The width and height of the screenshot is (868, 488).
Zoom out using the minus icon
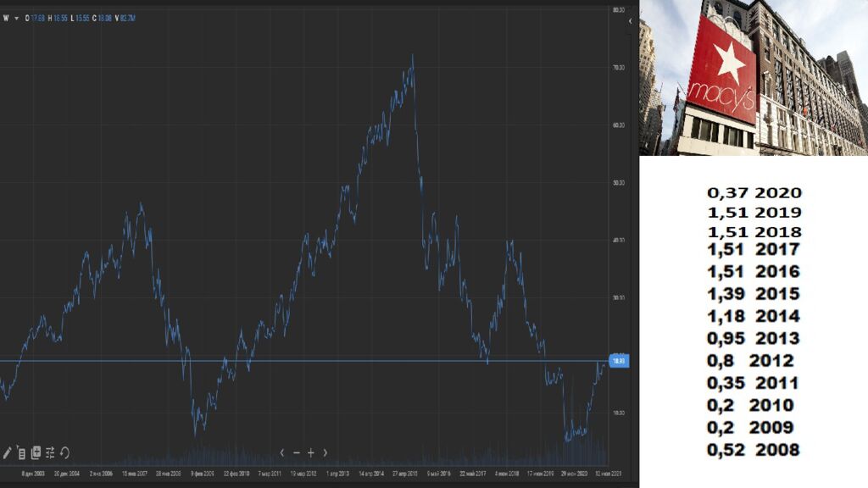pyautogui.click(x=297, y=452)
